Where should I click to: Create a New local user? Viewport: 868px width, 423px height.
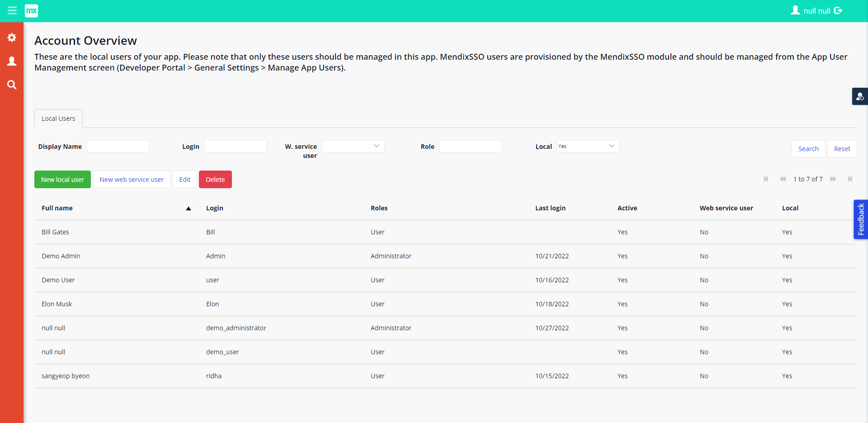pyautogui.click(x=62, y=179)
